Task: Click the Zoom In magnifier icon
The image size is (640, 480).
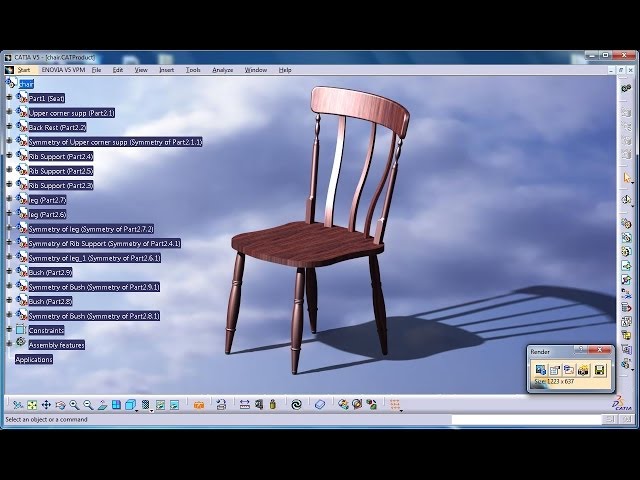Action: pyautogui.click(x=74, y=405)
